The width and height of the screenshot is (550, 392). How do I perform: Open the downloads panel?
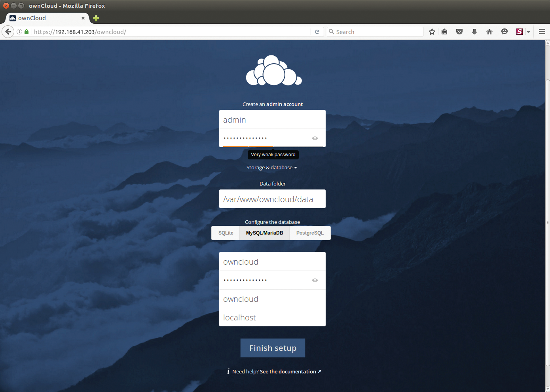click(x=474, y=32)
